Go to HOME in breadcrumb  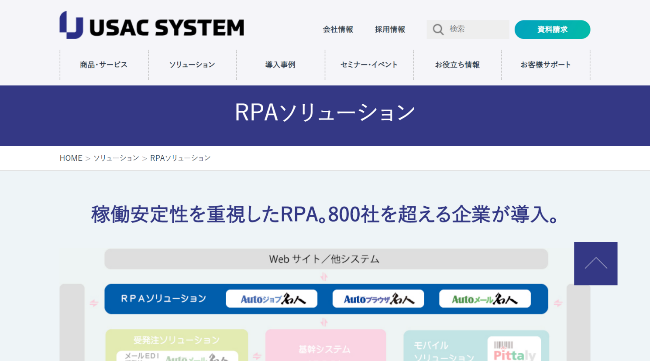pyautogui.click(x=71, y=158)
